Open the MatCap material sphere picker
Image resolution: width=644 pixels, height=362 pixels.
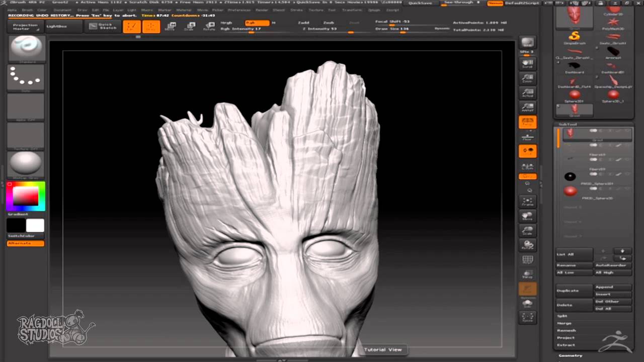[x=26, y=164]
